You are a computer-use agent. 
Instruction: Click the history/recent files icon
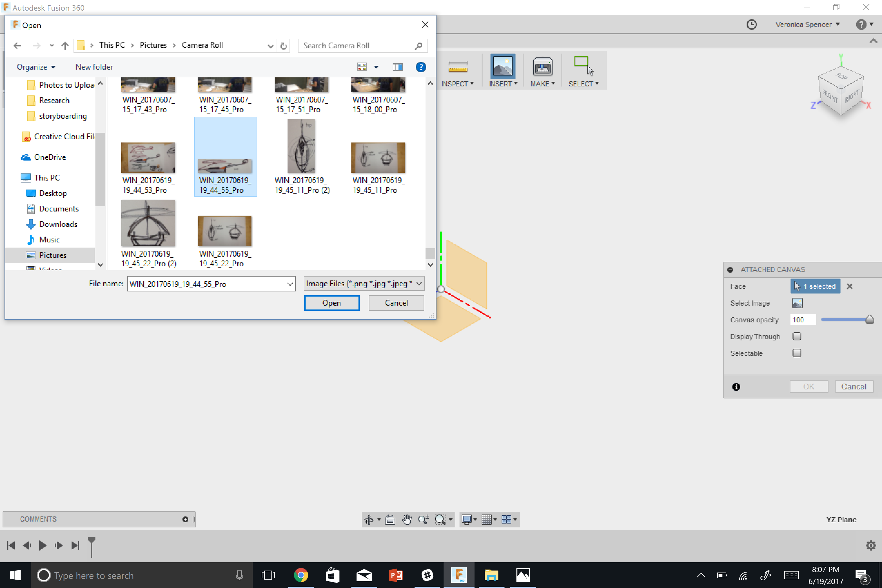point(751,24)
